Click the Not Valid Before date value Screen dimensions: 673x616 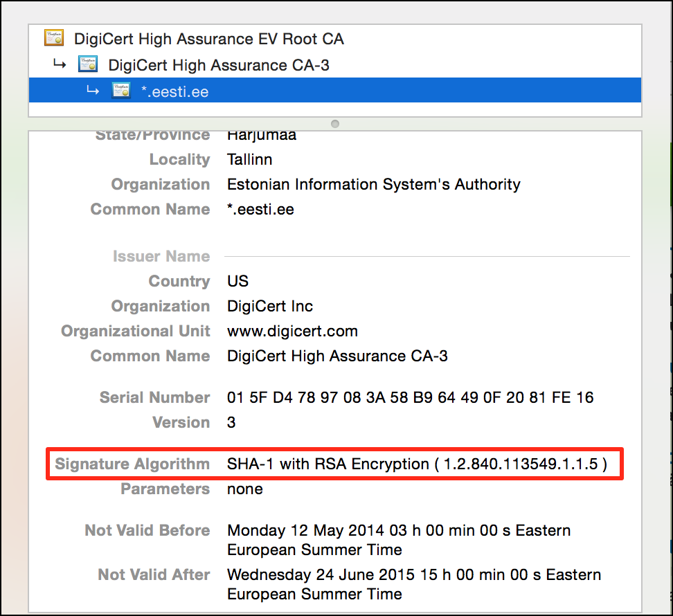coord(399,540)
